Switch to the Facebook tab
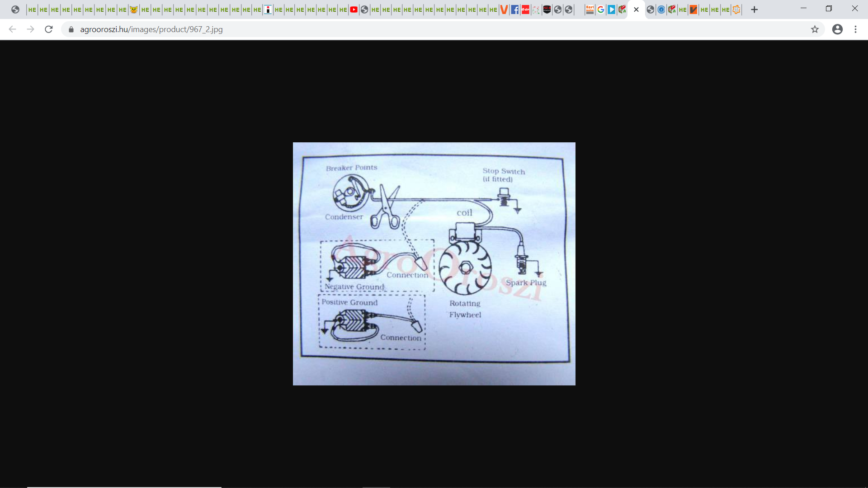Screen dimensions: 868x488 (x=514, y=9)
